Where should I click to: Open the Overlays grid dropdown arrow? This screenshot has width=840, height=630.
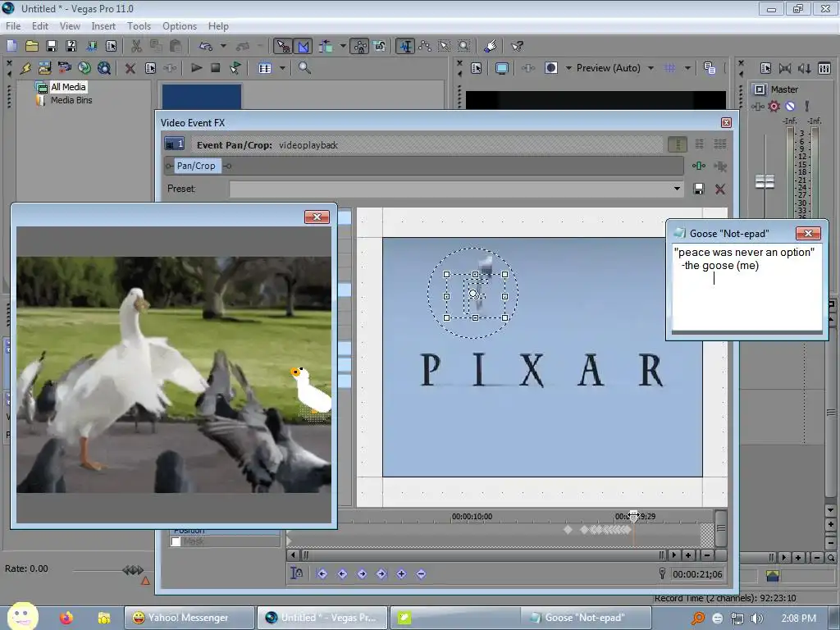(x=687, y=68)
